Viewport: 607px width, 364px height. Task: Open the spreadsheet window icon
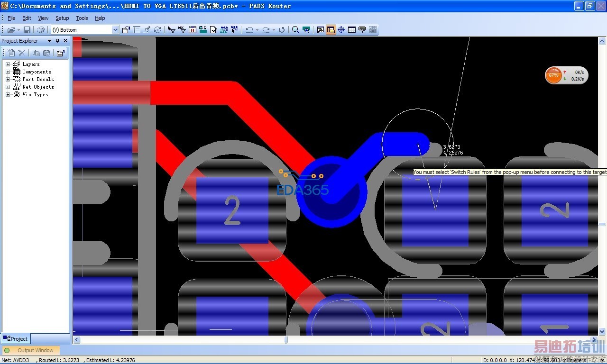(x=352, y=30)
